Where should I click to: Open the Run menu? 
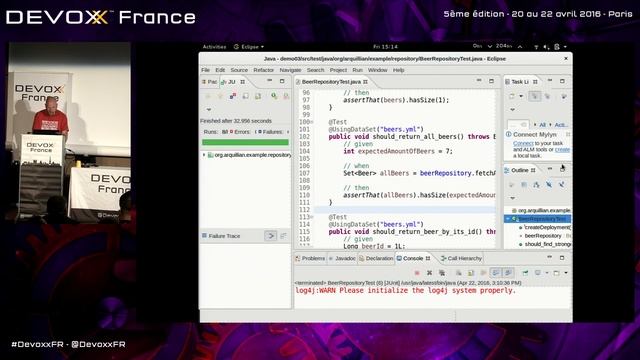[358, 70]
